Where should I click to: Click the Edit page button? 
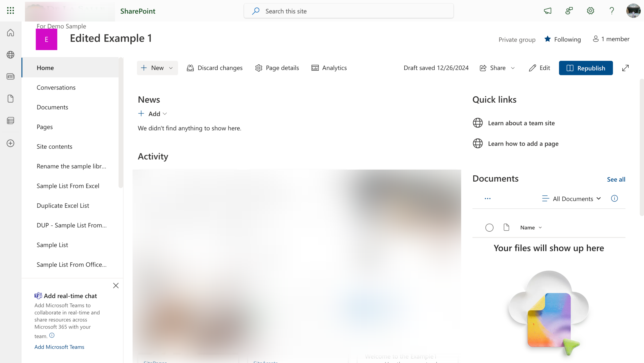539,68
